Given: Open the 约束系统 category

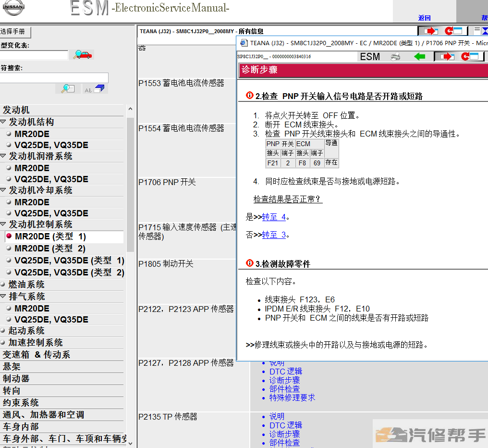Looking at the screenshot, I should (x=21, y=403).
